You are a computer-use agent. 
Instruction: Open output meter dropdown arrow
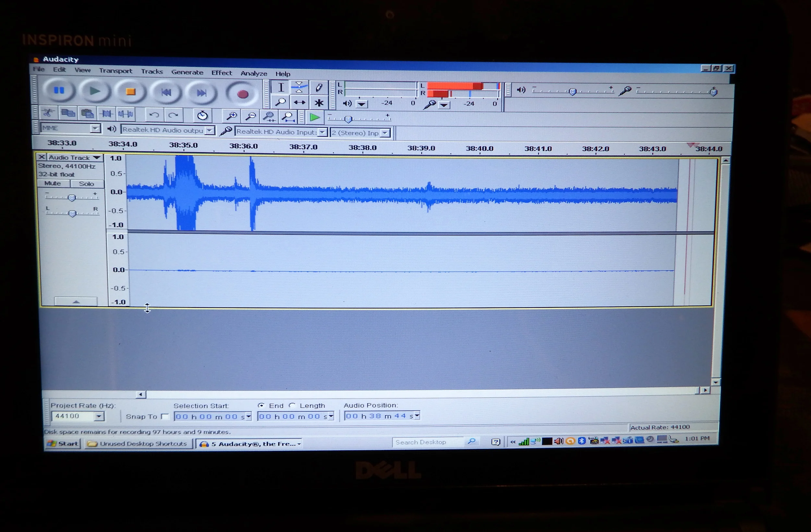(362, 104)
